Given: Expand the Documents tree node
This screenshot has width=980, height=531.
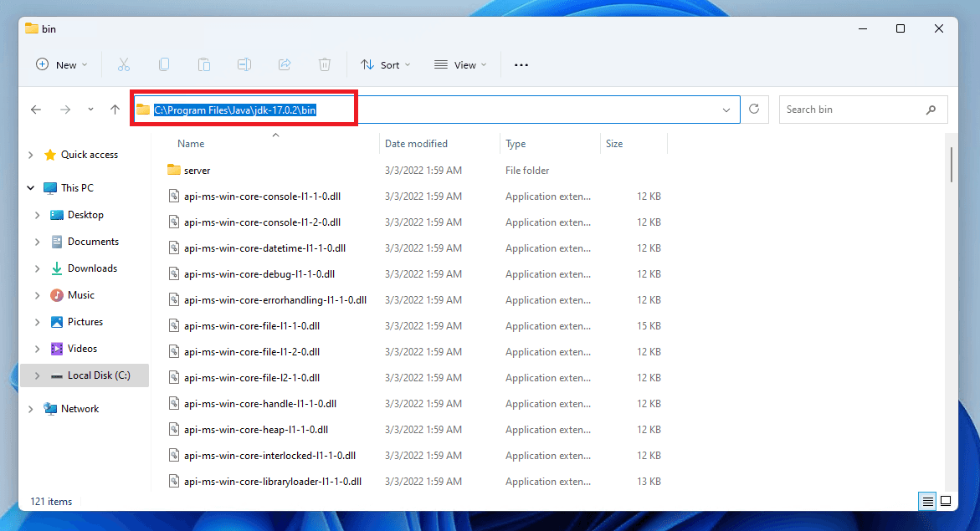Looking at the screenshot, I should click(38, 242).
